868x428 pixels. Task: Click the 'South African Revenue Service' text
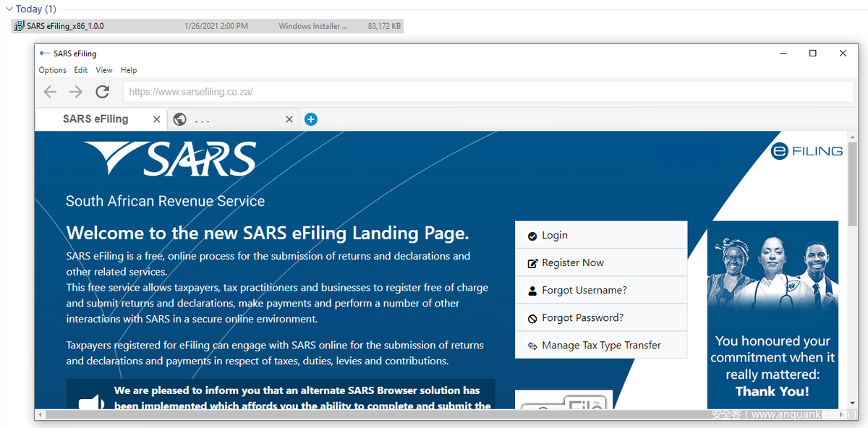[x=165, y=201]
